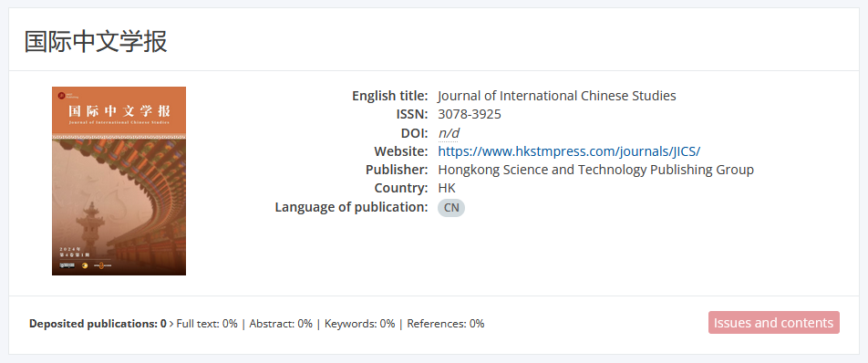The height and width of the screenshot is (363, 868).
Task: Click the HK country value
Action: tap(447, 188)
